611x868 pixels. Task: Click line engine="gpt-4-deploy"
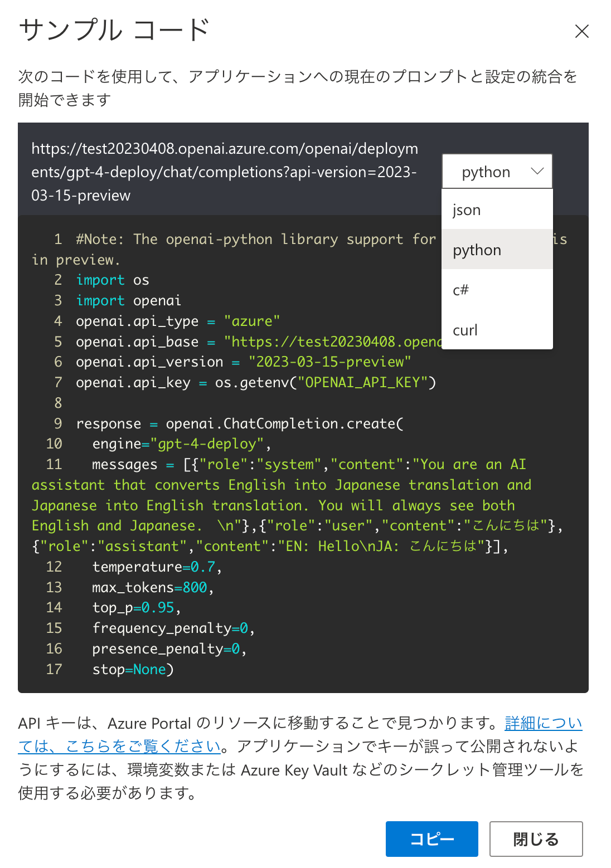[x=182, y=444]
